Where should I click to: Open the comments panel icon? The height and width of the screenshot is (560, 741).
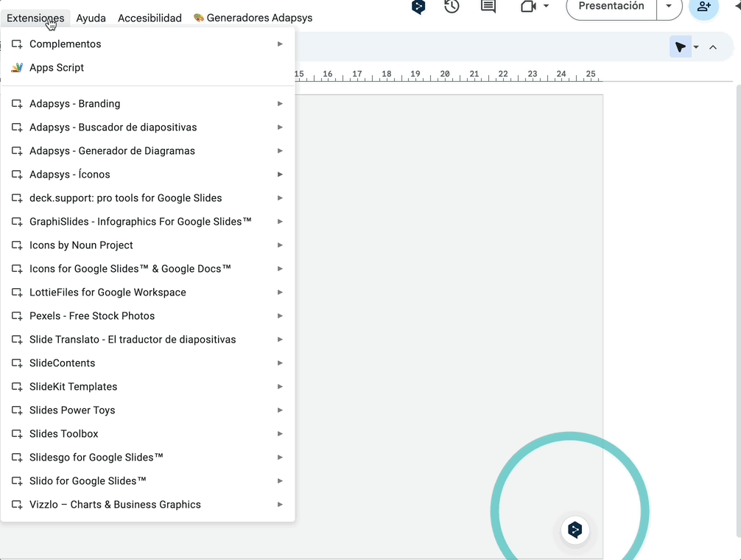point(488,7)
